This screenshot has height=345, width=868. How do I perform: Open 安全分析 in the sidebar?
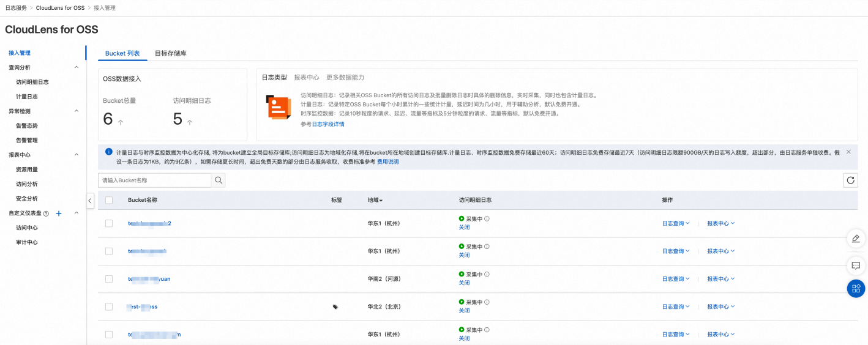(x=27, y=198)
